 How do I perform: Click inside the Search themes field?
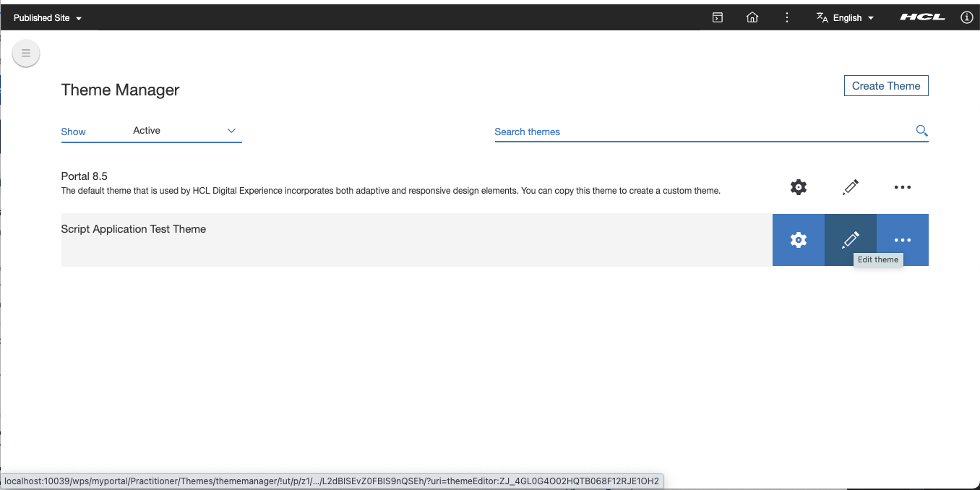[x=701, y=132]
